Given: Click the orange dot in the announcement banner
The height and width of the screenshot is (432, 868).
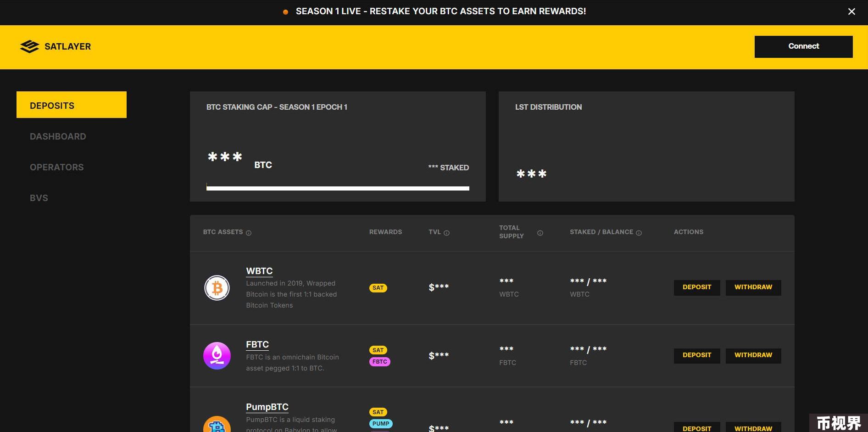Looking at the screenshot, I should [285, 12].
